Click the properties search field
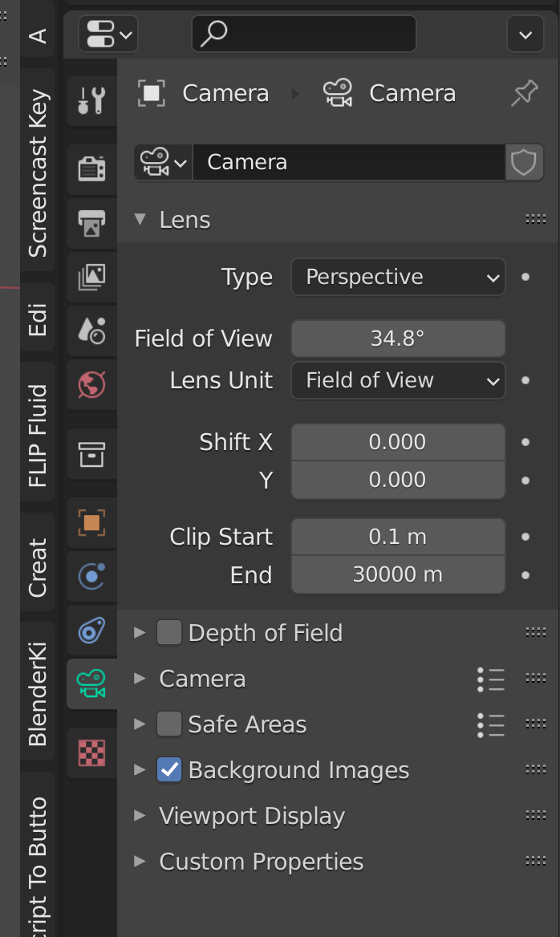The height and width of the screenshot is (937, 560). [303, 34]
